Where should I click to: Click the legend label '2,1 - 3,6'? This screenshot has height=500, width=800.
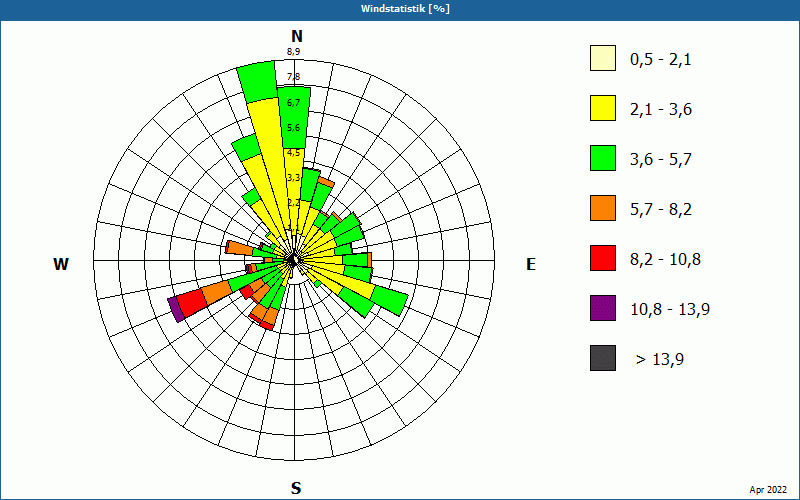pyautogui.click(x=661, y=110)
